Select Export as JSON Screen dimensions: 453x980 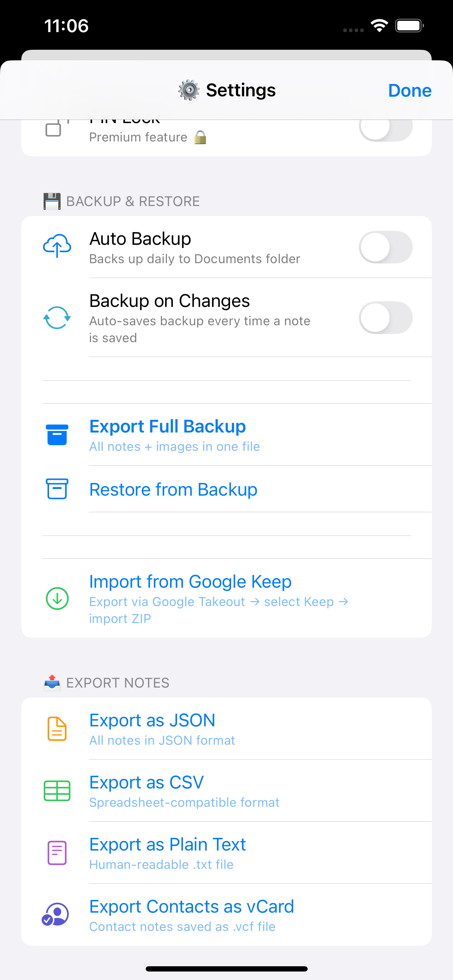point(226,729)
